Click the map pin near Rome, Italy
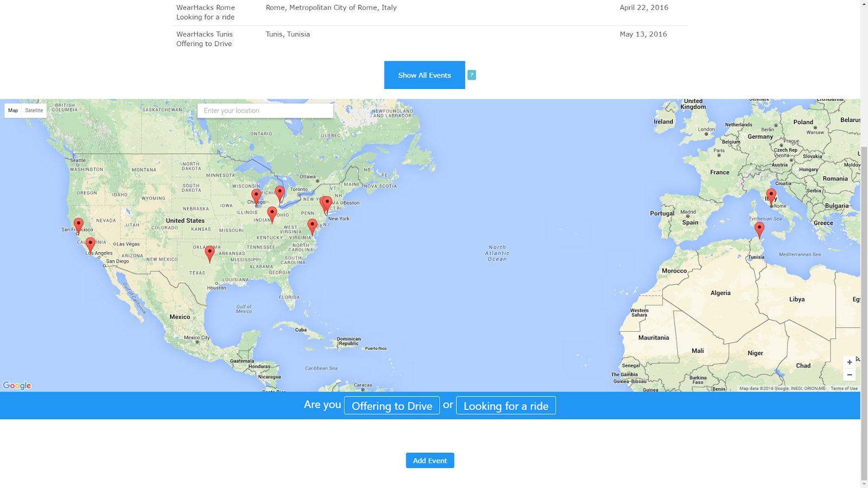 coord(771,196)
